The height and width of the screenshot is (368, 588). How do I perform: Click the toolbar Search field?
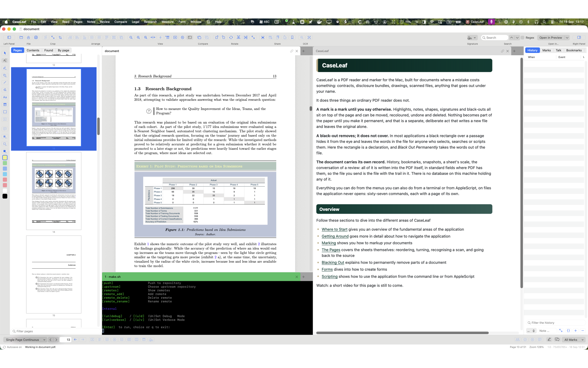pos(495,38)
